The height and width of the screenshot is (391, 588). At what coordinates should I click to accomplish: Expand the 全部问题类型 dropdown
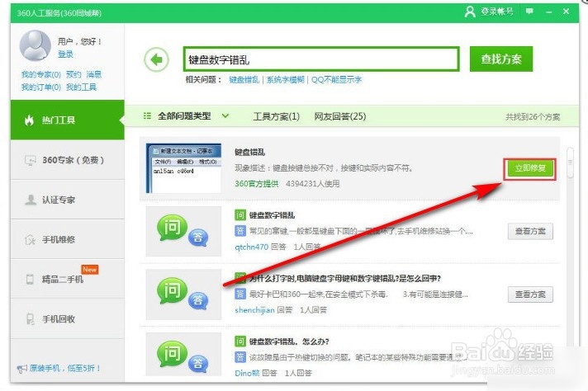click(x=186, y=116)
